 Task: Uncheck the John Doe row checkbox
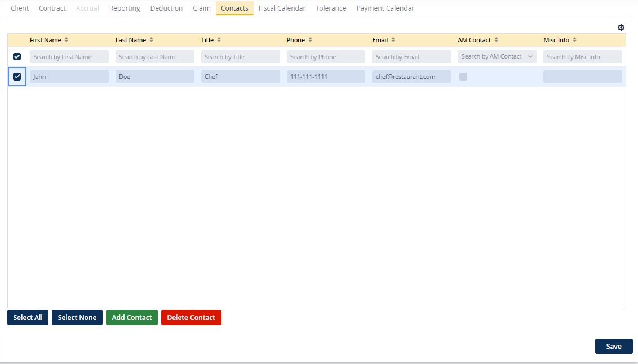click(17, 77)
